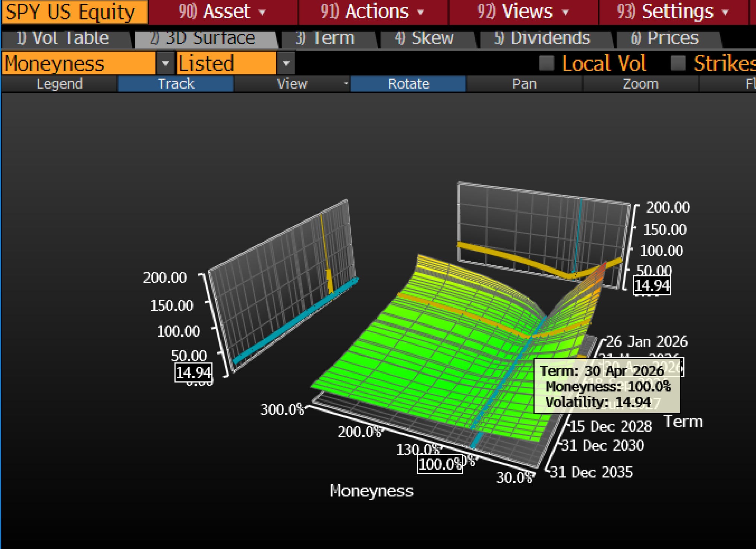The width and height of the screenshot is (756, 549).
Task: Switch to the Term tab
Action: coord(325,38)
